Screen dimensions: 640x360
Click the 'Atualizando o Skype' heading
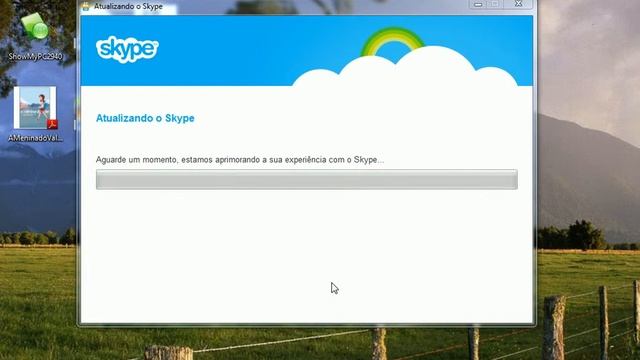(145, 118)
